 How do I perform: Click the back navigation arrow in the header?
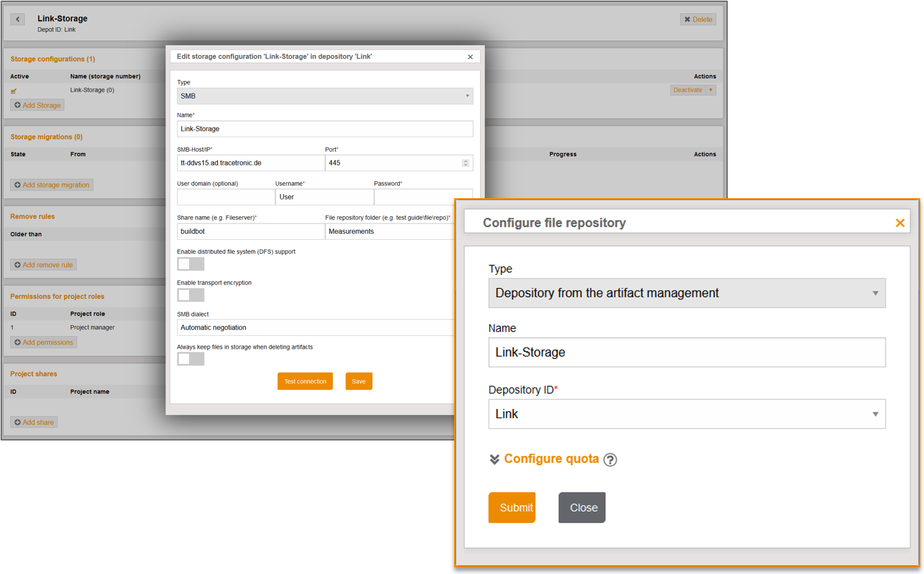pyautogui.click(x=18, y=19)
